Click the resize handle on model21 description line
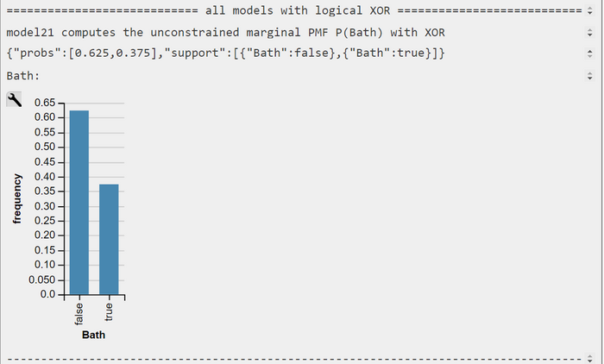This screenshot has height=364, width=604. click(589, 33)
